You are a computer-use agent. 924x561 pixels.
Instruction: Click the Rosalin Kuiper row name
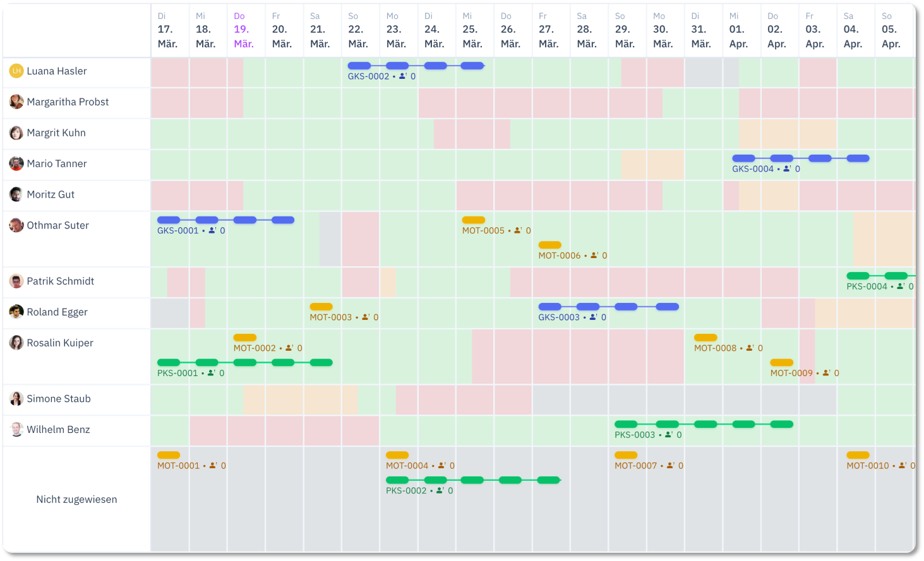click(60, 343)
